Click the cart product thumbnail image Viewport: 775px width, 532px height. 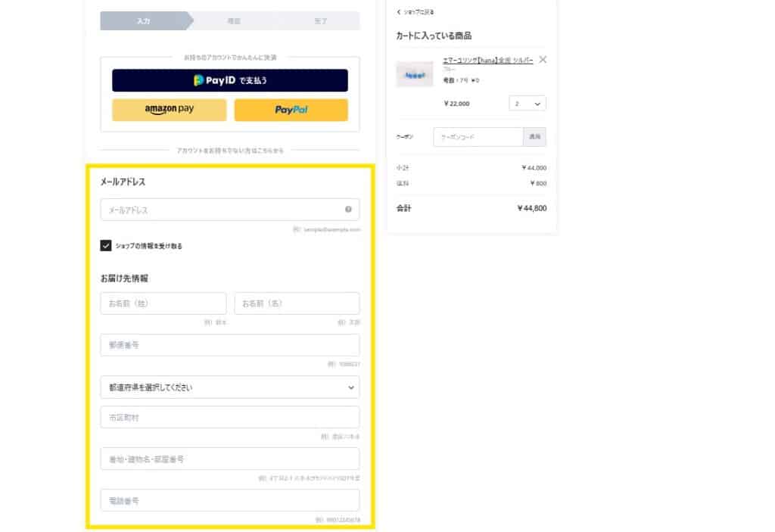coord(415,74)
